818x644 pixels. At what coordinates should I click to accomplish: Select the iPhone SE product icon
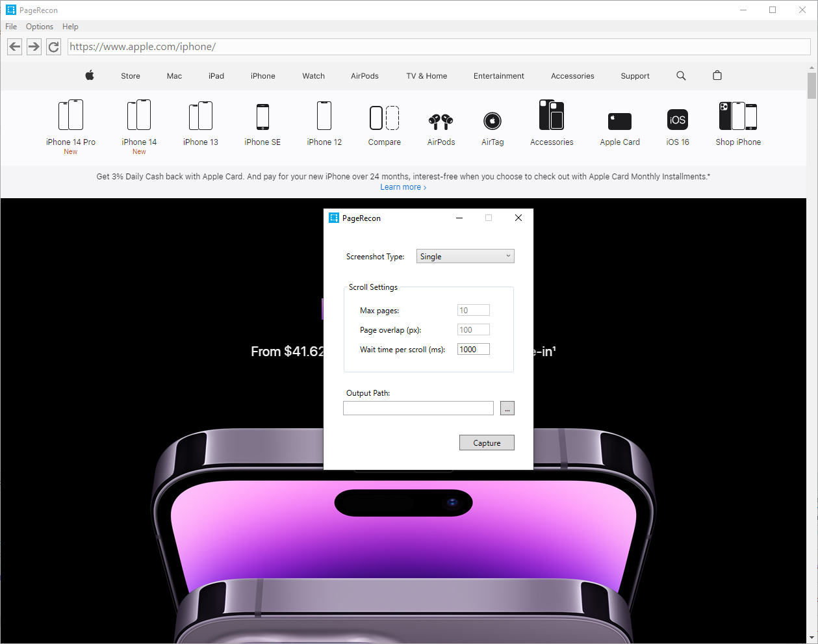pyautogui.click(x=262, y=117)
